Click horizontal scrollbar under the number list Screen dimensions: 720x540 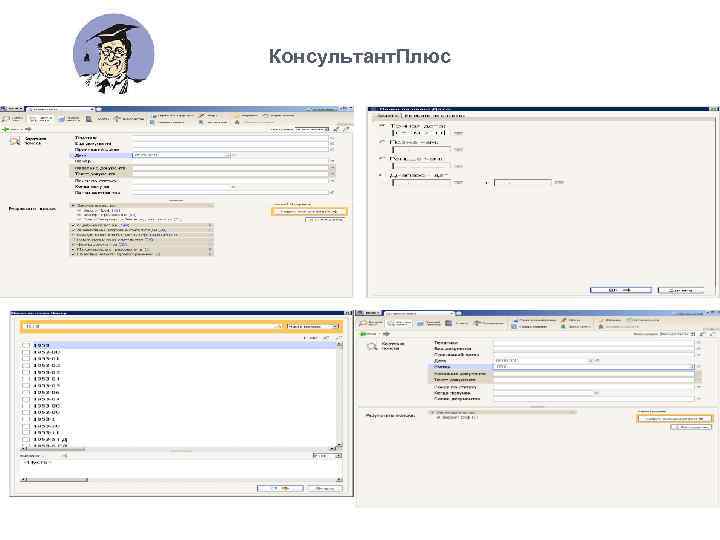[x=178, y=449]
